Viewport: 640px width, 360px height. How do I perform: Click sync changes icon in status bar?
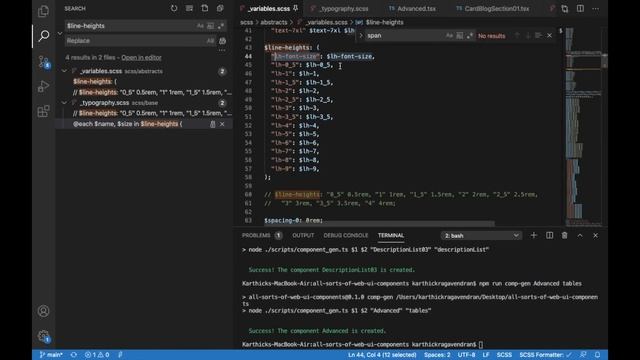[x=73, y=355]
